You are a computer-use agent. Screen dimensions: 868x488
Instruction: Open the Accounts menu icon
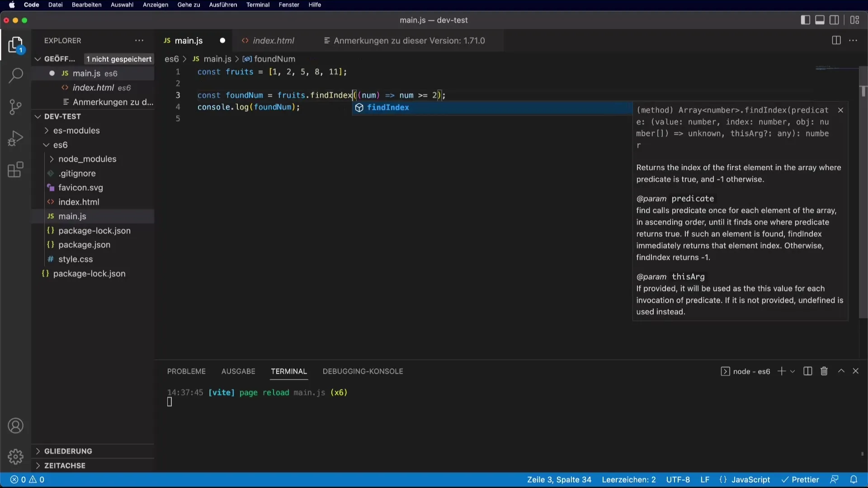pyautogui.click(x=16, y=426)
